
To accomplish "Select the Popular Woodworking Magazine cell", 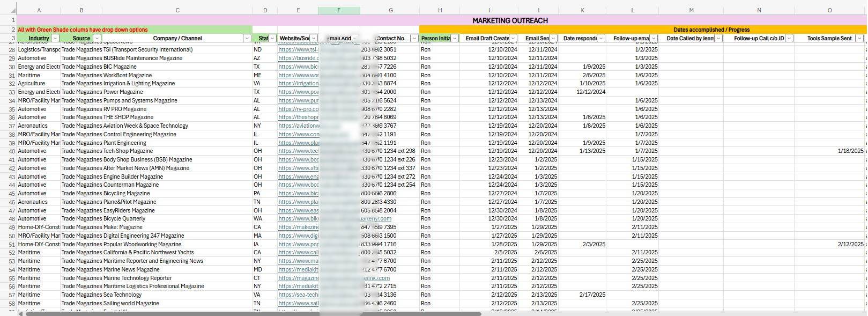I will pos(177,244).
